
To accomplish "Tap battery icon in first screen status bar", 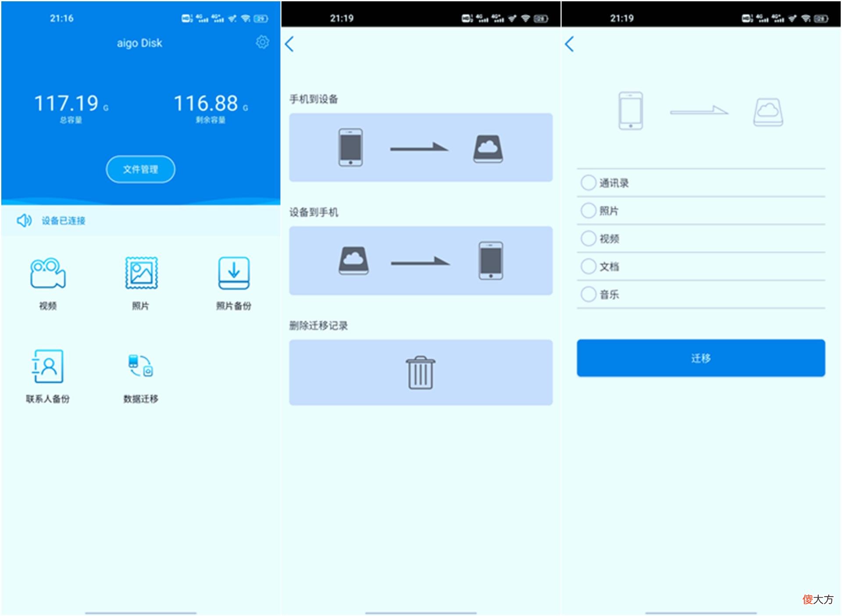I will click(260, 18).
